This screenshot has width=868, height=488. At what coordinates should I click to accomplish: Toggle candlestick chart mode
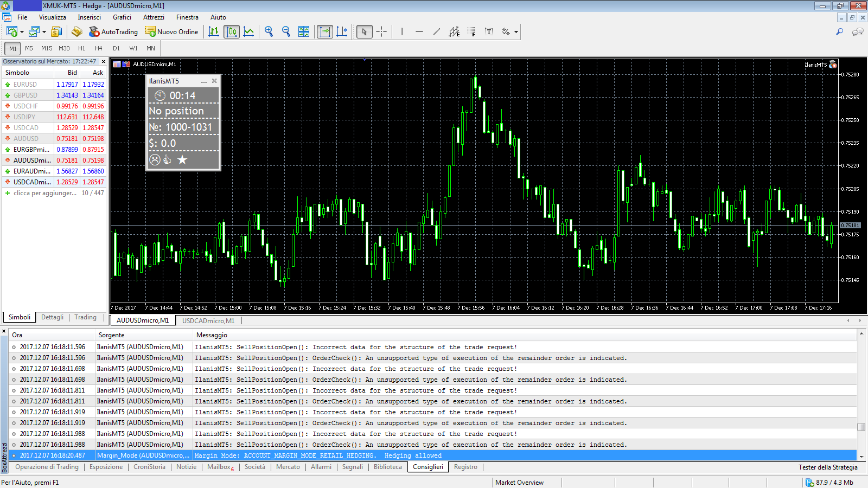pyautogui.click(x=232, y=31)
